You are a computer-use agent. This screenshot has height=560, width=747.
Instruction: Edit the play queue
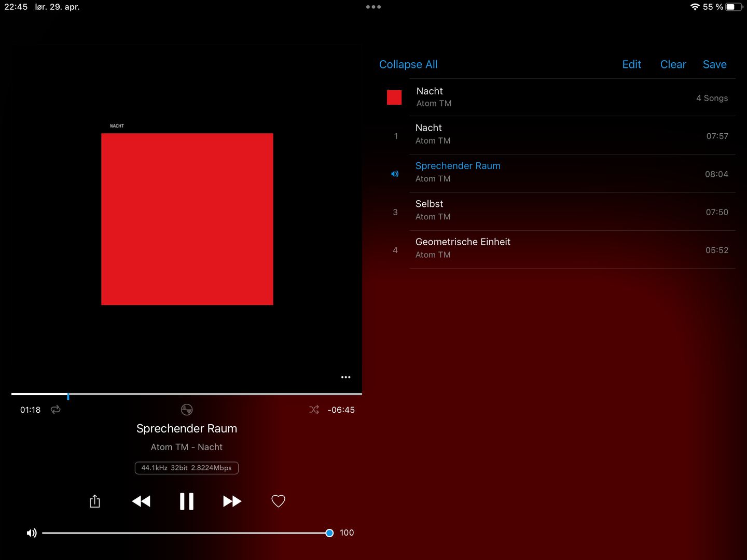pyautogui.click(x=632, y=64)
